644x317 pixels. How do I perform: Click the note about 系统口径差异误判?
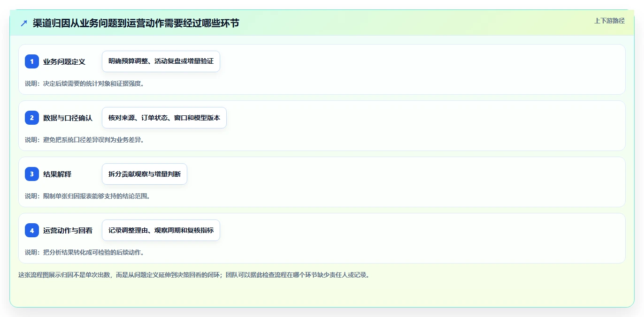(x=84, y=140)
